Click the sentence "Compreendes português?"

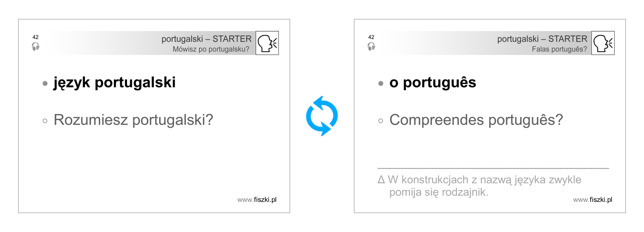pyautogui.click(x=476, y=120)
